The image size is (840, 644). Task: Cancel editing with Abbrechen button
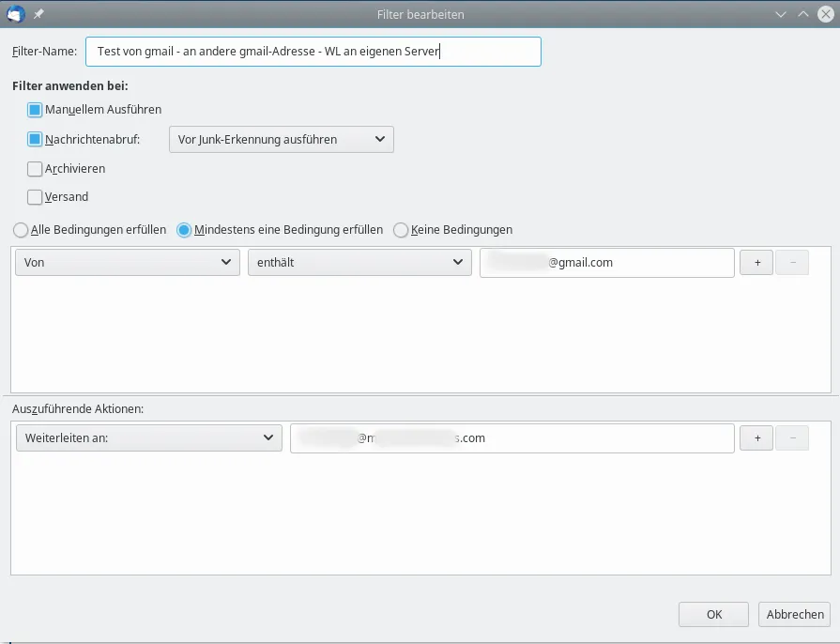(x=794, y=615)
